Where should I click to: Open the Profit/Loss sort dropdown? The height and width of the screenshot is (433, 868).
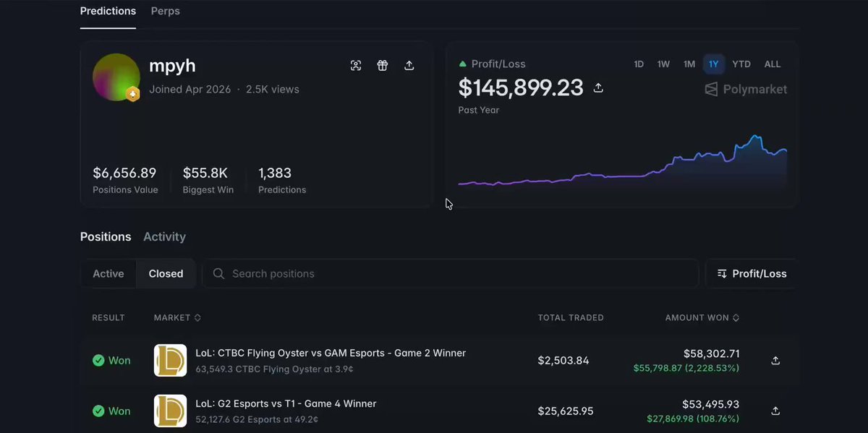click(751, 274)
